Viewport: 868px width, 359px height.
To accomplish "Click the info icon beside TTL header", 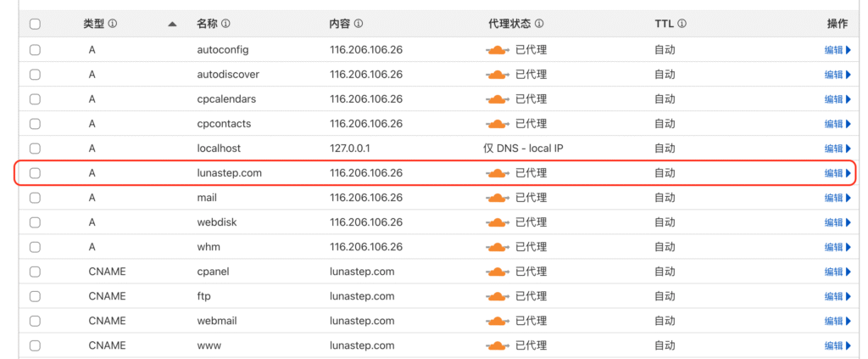I will pos(682,24).
